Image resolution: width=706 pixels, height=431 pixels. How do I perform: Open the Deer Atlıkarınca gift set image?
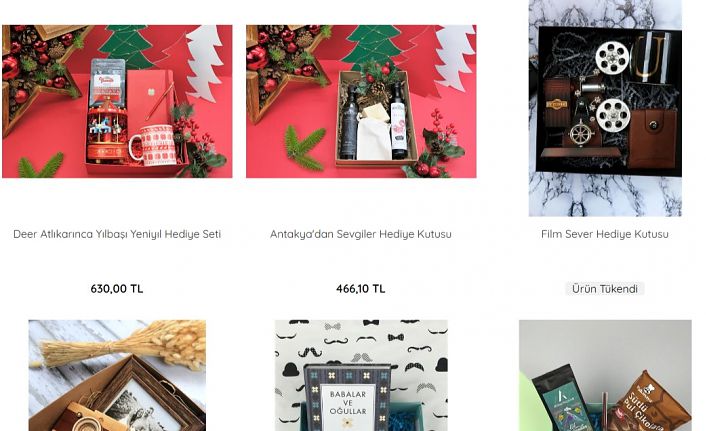[x=117, y=101]
